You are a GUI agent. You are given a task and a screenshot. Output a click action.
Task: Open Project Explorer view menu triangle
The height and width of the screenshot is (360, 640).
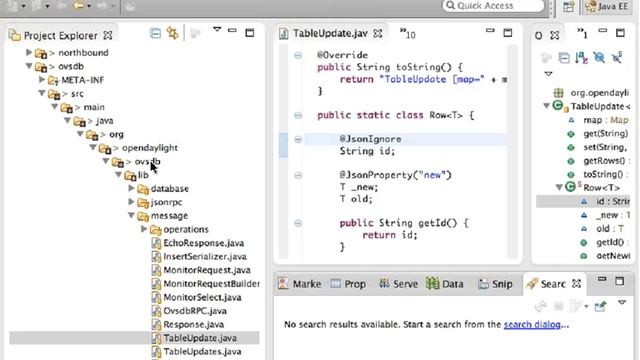(217, 29)
